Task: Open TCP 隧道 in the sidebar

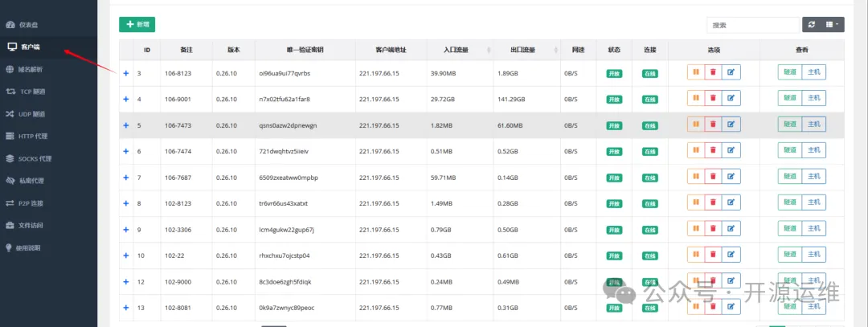Action: pyautogui.click(x=32, y=91)
